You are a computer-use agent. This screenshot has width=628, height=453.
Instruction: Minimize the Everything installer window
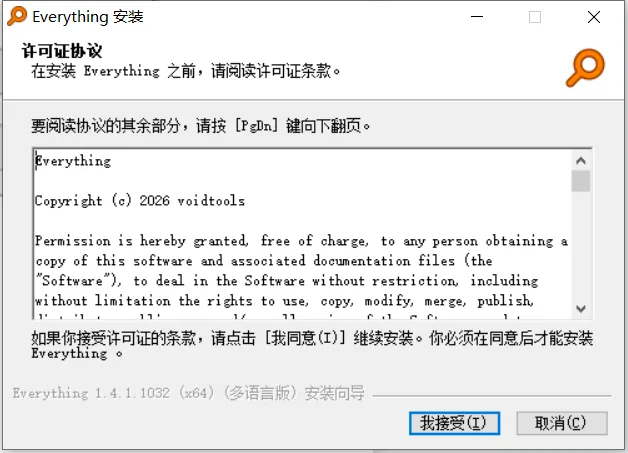tap(477, 17)
